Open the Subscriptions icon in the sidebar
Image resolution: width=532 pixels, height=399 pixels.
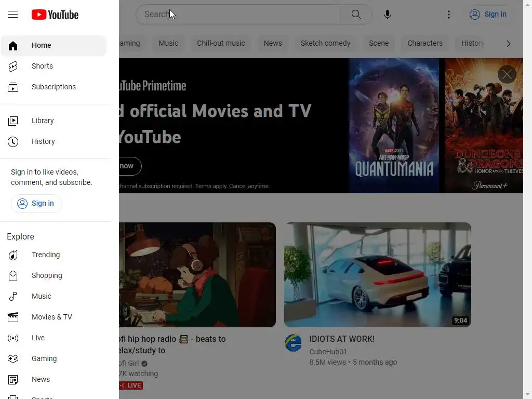coord(13,87)
